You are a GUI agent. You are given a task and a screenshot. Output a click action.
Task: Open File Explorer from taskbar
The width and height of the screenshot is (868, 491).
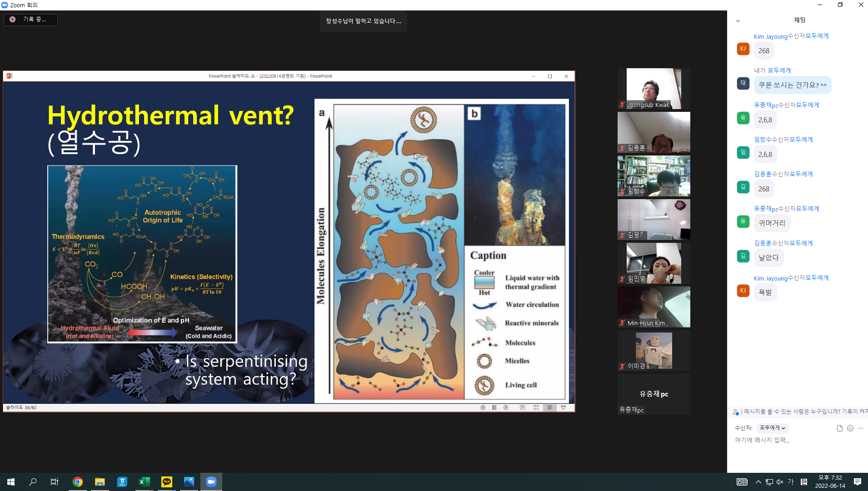click(100, 482)
